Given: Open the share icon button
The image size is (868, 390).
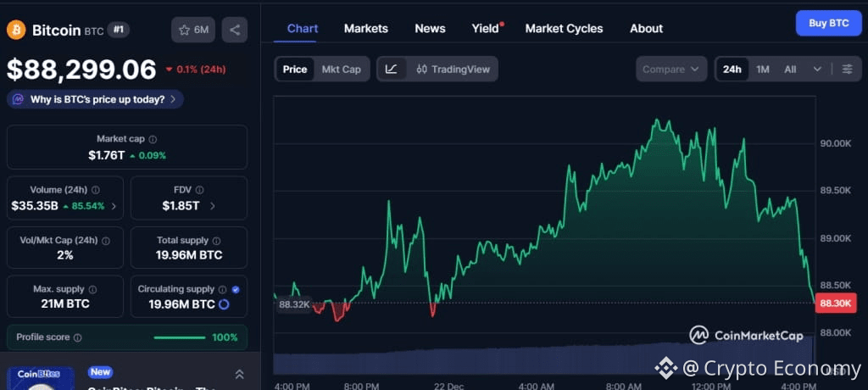Looking at the screenshot, I should [x=235, y=30].
